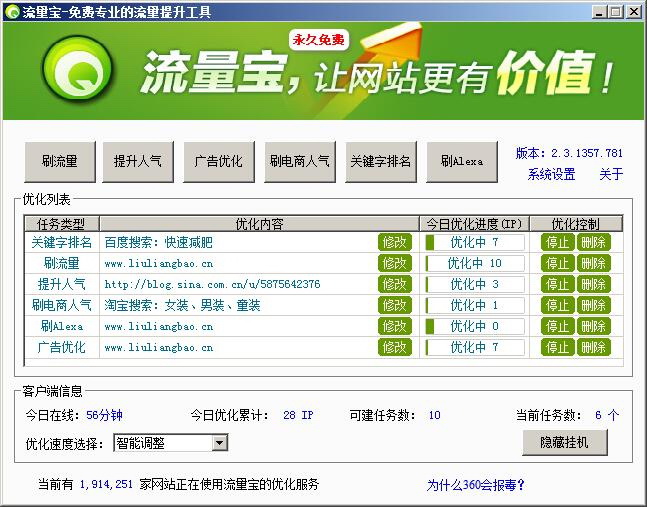Click 修改 for the 刷Alexa row

pos(395,326)
